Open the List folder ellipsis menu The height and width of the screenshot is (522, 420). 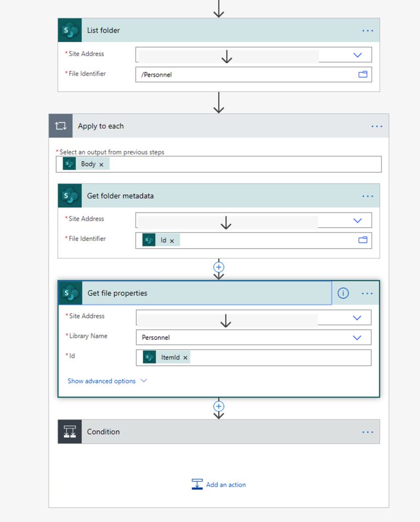click(x=367, y=30)
